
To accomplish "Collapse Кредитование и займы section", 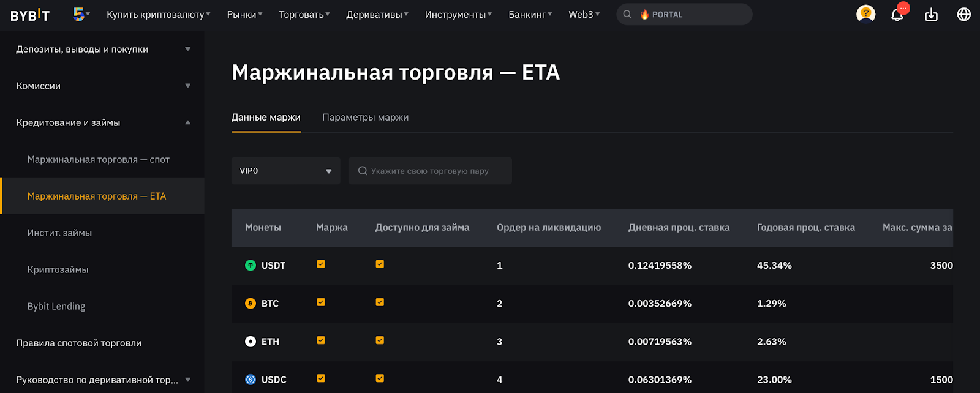I will click(102, 122).
